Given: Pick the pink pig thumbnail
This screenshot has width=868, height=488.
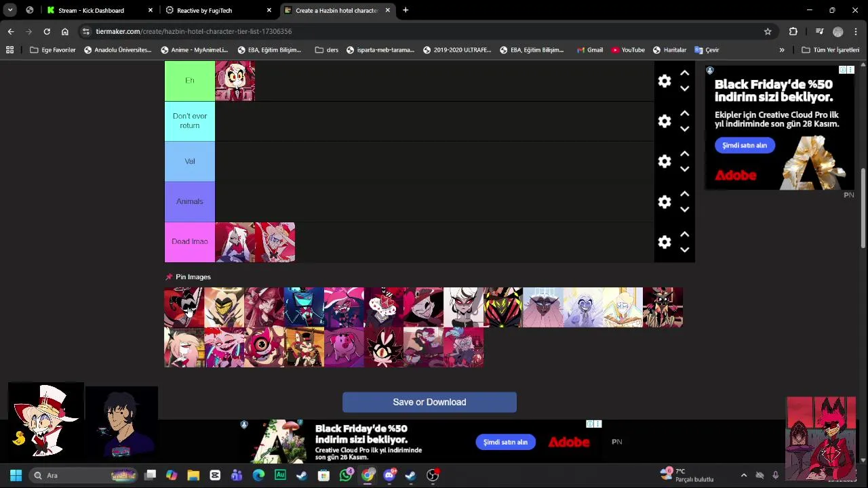Looking at the screenshot, I should (344, 347).
